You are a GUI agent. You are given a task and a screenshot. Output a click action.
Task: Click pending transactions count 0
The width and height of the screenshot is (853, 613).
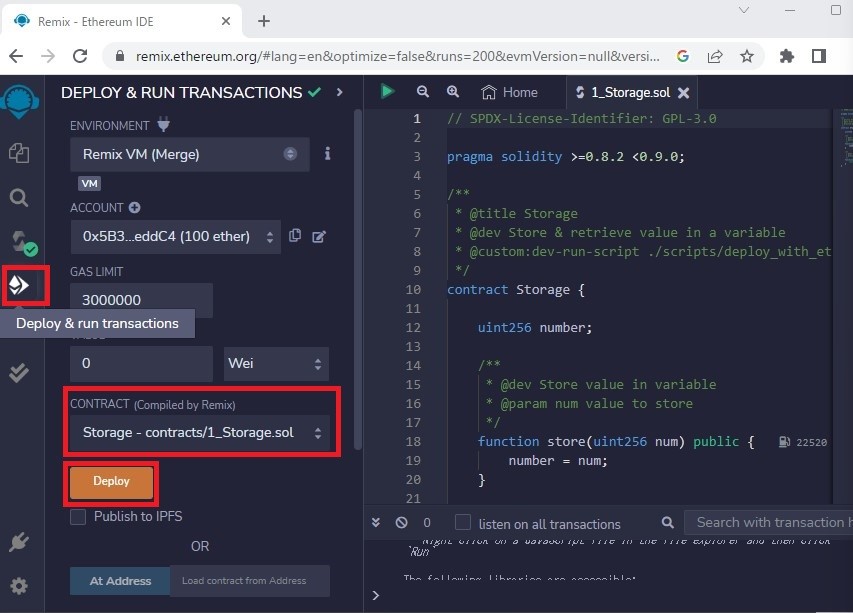(x=426, y=523)
